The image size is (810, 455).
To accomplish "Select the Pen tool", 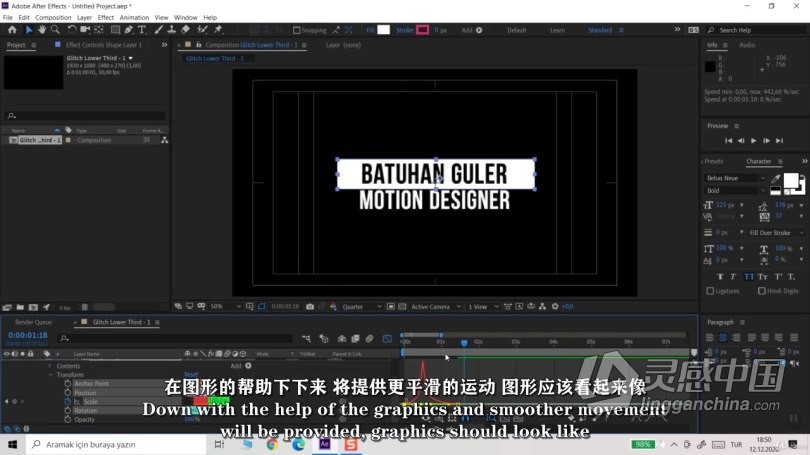I will [128, 30].
